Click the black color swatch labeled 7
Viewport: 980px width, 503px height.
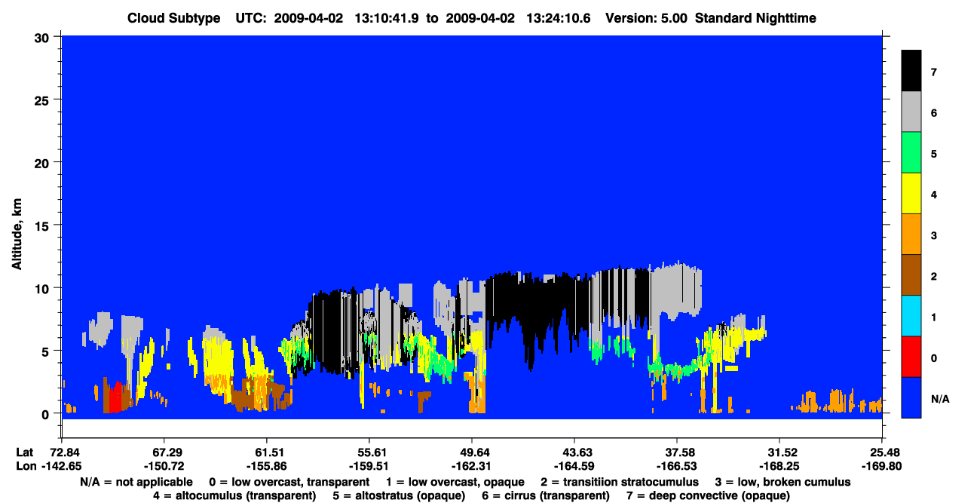coord(911,70)
